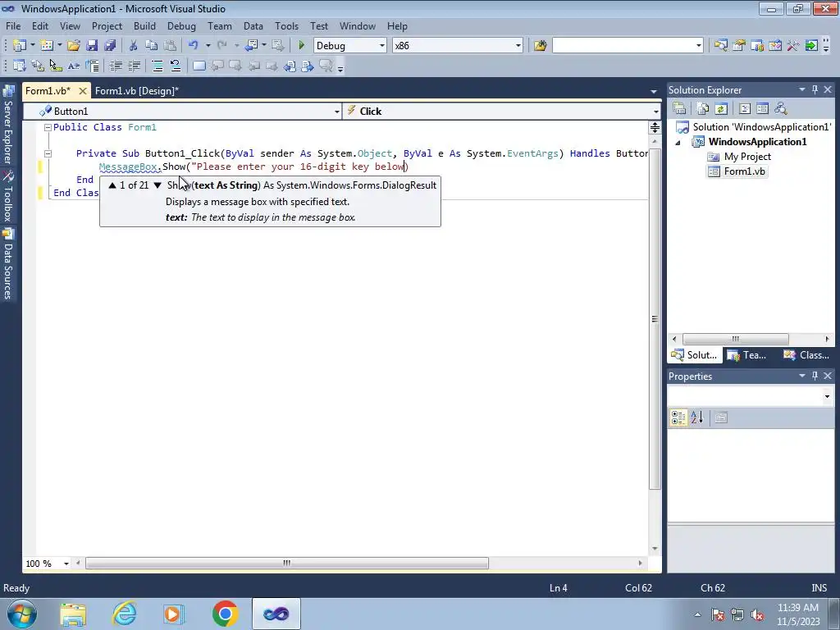This screenshot has width=840, height=630.
Task: Collapse the Public Class Form1 outline region
Action: click(x=48, y=127)
